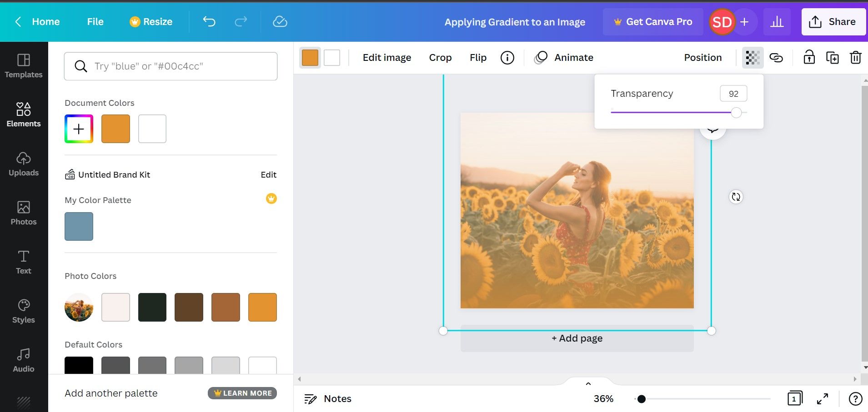
Task: Select orange color swatch in top toolbar
Action: pyautogui.click(x=310, y=58)
